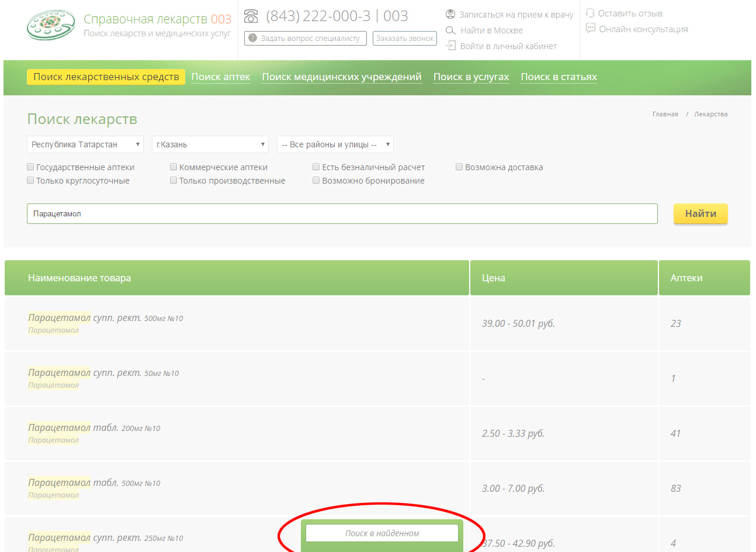This screenshot has height=552, width=756.
Task: Expand the г.Казань city dropdown
Action: point(210,144)
